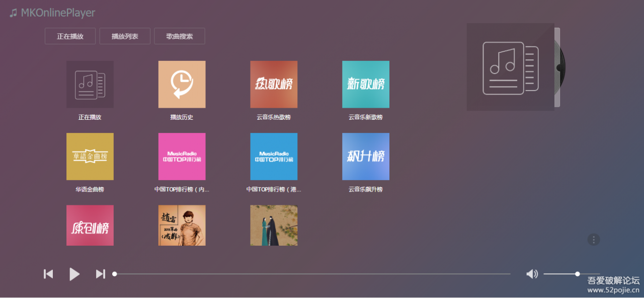Open the 华语金曲榜 cover
The width and height of the screenshot is (644, 298).
(90, 157)
